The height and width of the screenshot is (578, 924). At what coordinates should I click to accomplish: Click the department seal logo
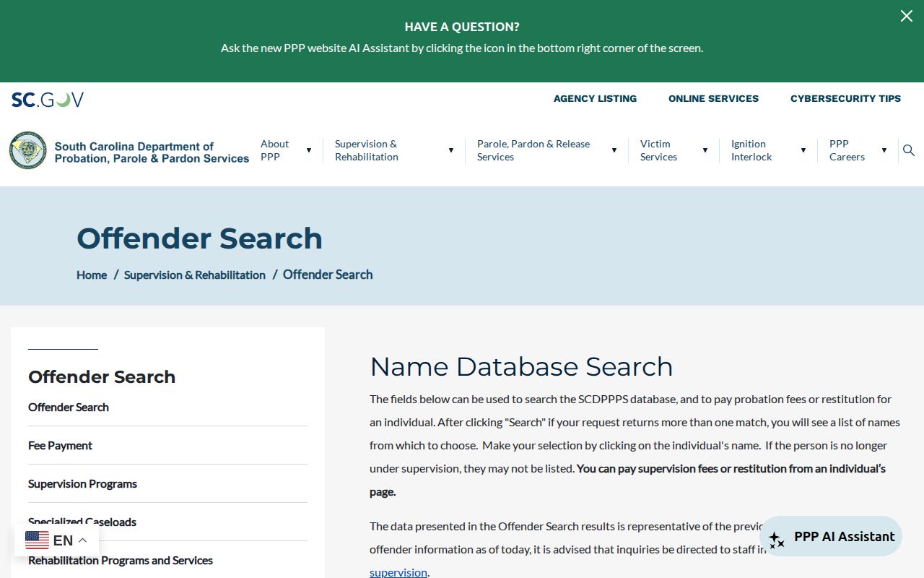[28, 150]
